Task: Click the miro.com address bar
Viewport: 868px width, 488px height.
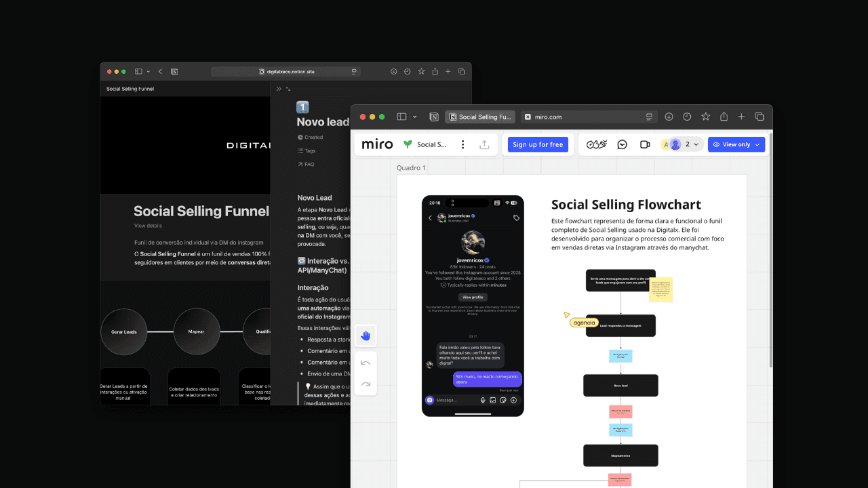Action: [589, 117]
